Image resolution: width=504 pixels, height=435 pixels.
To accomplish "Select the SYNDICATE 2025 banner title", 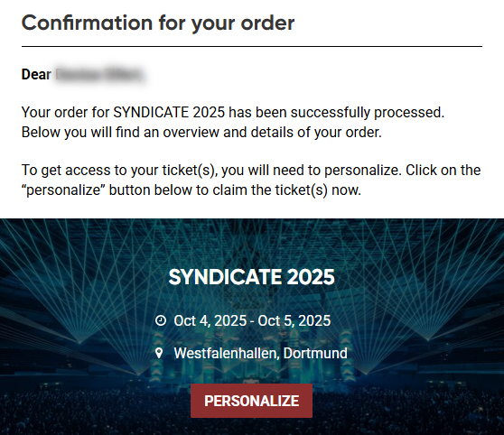I will (251, 277).
